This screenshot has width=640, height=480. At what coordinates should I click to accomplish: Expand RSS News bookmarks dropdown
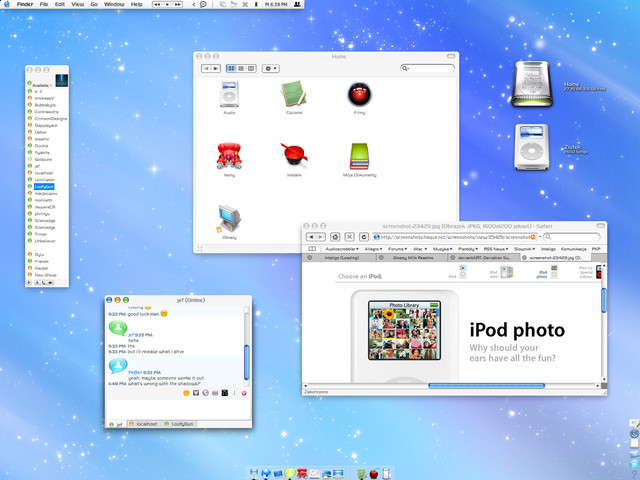coord(496,249)
